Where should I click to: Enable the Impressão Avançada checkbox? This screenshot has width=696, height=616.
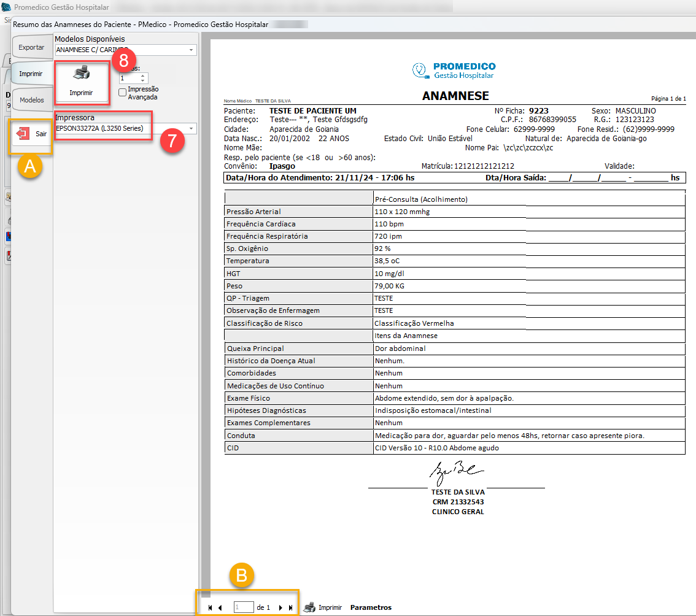click(123, 92)
